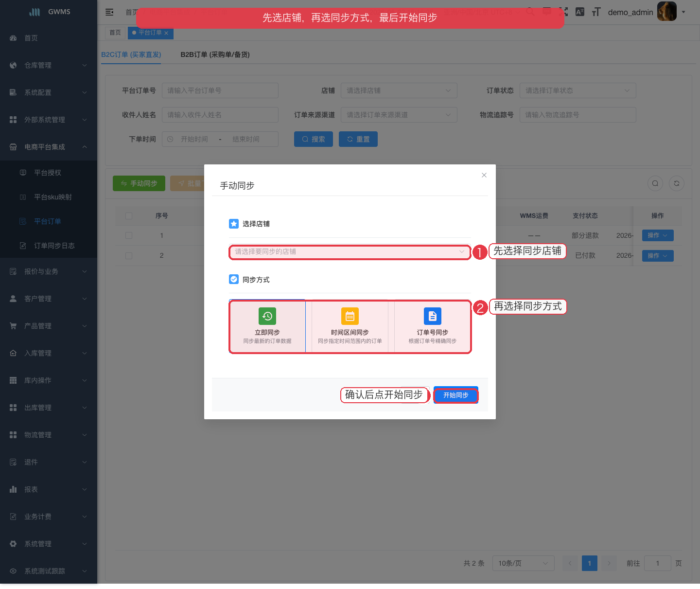
Task: Click the 入库管理 icon in the sidebar
Action: [x=13, y=353]
